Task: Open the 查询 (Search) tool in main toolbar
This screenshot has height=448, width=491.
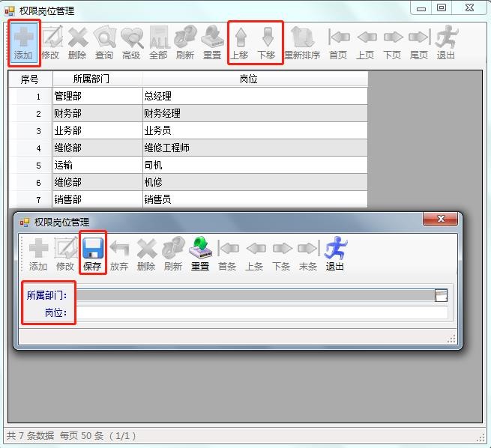Action: pyautogui.click(x=104, y=43)
